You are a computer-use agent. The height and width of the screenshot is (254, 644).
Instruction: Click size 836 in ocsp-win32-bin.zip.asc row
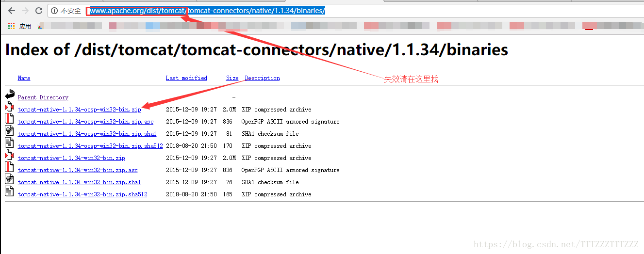[228, 122]
